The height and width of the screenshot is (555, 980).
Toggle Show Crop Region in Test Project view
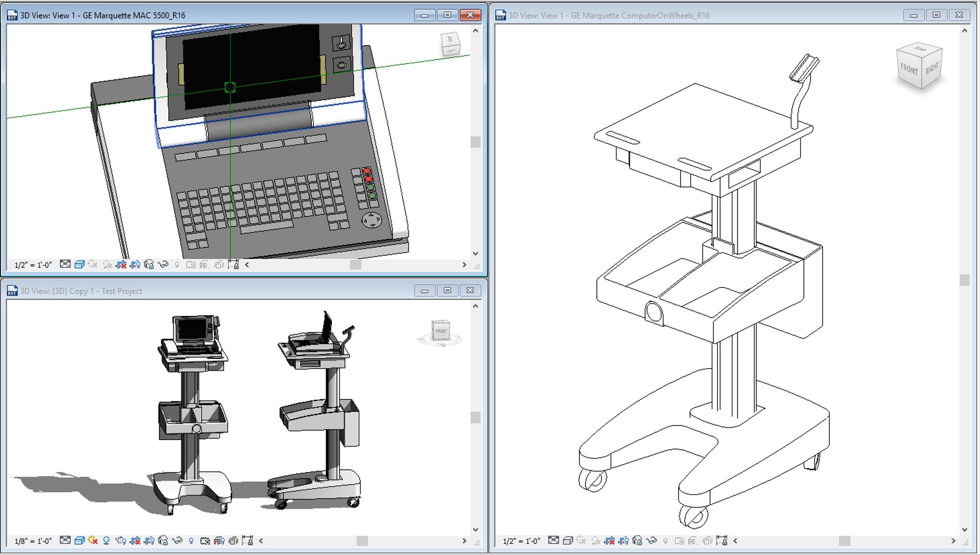pos(149,540)
